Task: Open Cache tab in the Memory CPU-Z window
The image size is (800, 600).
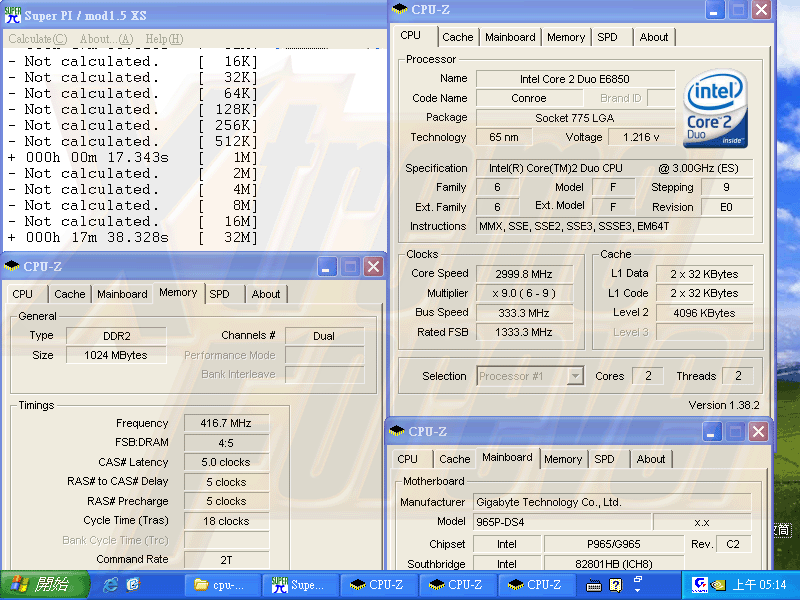Action: (69, 294)
